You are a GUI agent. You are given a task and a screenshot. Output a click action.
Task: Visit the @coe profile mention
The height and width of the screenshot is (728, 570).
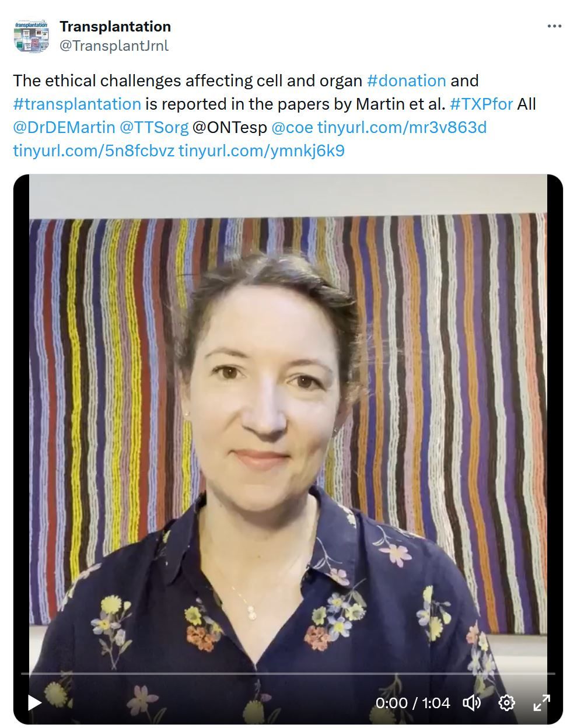(x=292, y=128)
